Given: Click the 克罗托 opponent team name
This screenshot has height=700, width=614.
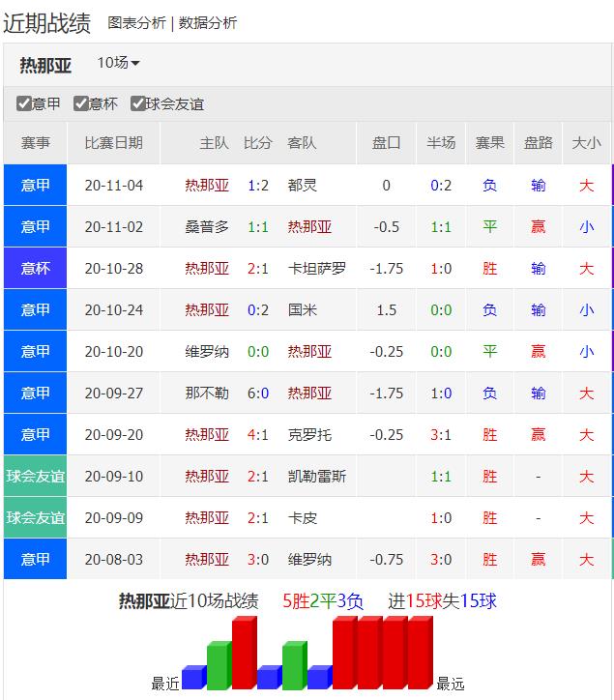Looking at the screenshot, I should coord(309,435).
